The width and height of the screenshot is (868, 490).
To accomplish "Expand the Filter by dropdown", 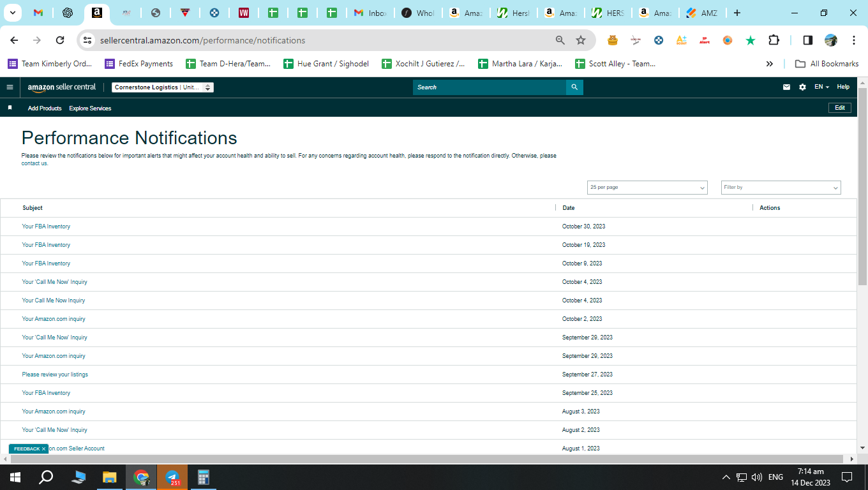I will click(x=781, y=188).
